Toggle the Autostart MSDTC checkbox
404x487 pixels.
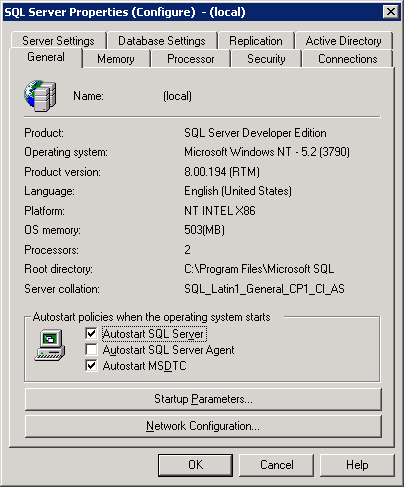point(91,365)
